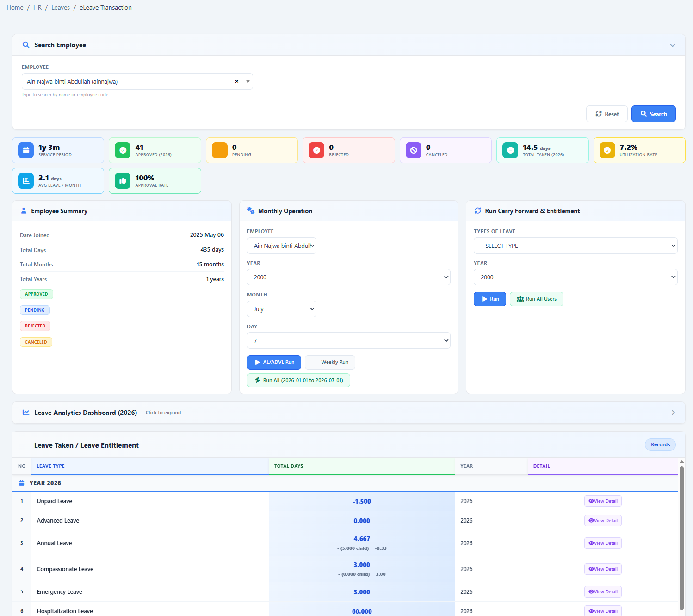The width and height of the screenshot is (693, 616).
Task: Click the teal Total Taken icon
Action: point(510,150)
